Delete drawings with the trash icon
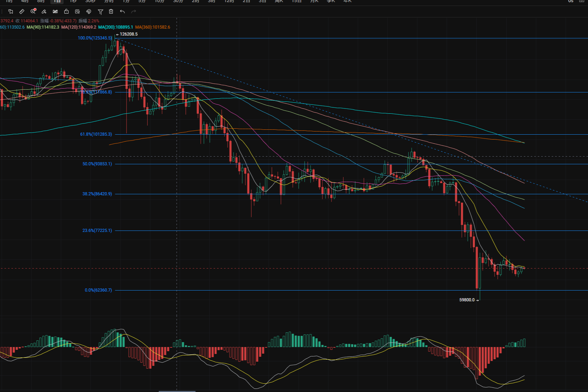The height and width of the screenshot is (392, 588). pos(111,12)
